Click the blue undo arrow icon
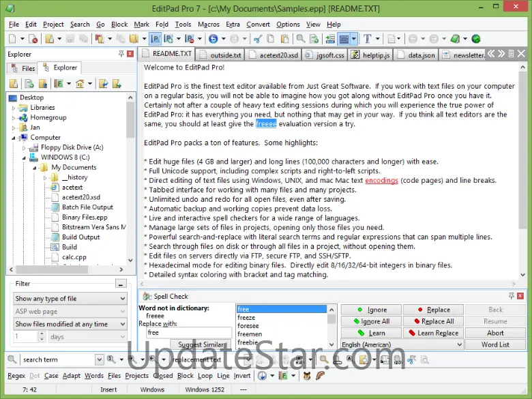 click(x=213, y=39)
